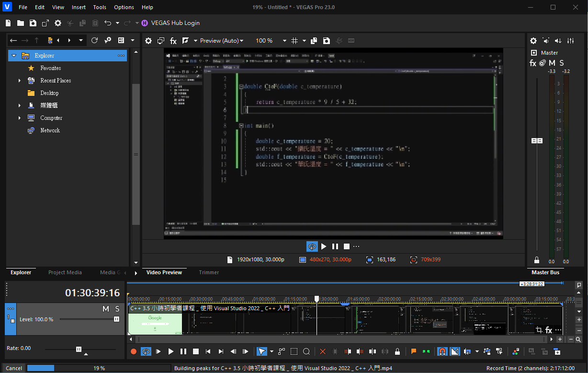The height and width of the screenshot is (373, 588).
Task: Solo the Master bus
Action: 562,63
